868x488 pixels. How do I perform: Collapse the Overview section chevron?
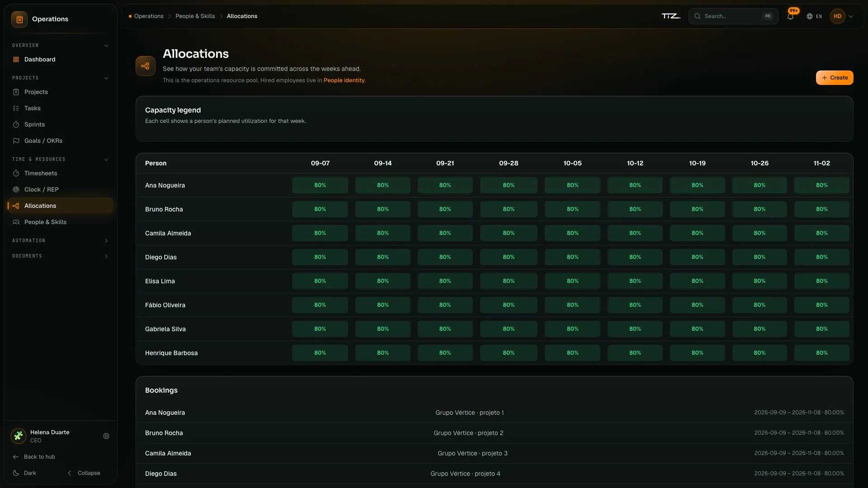pyautogui.click(x=106, y=46)
